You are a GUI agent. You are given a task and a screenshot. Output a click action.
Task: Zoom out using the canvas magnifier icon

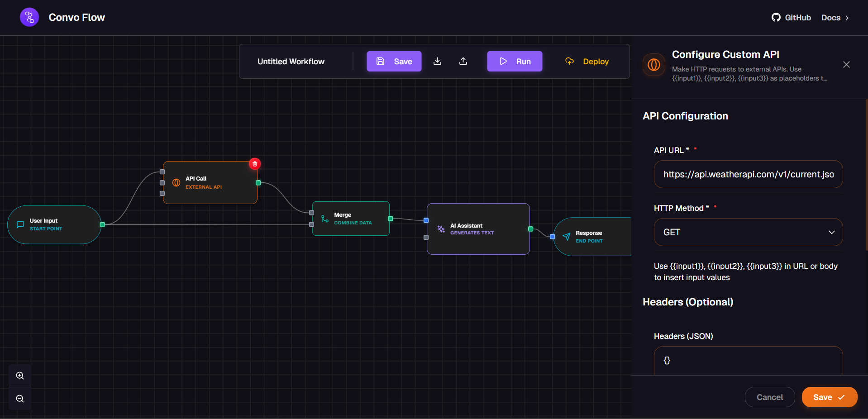pyautogui.click(x=19, y=399)
